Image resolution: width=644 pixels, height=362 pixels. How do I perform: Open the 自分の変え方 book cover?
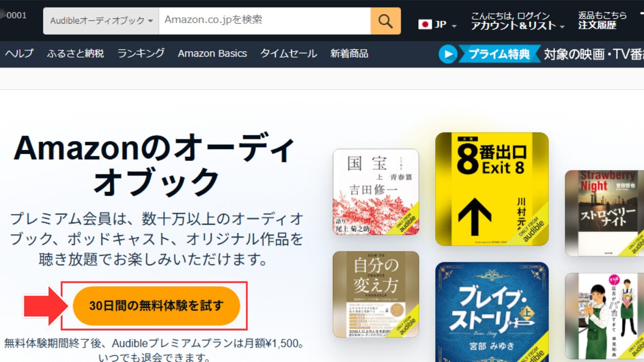pyautogui.click(x=376, y=294)
